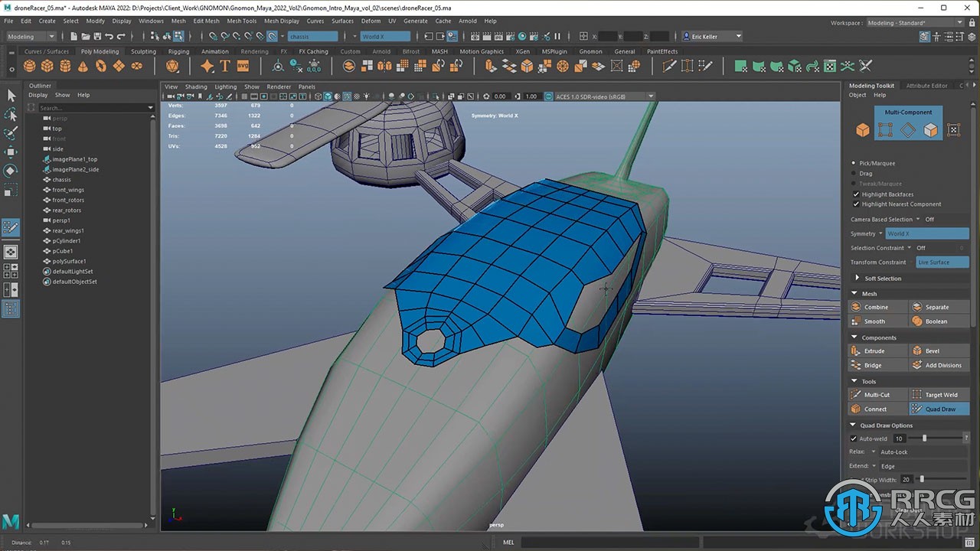Toggle viewport lights bulb icon
980x551 pixels.
365,96
